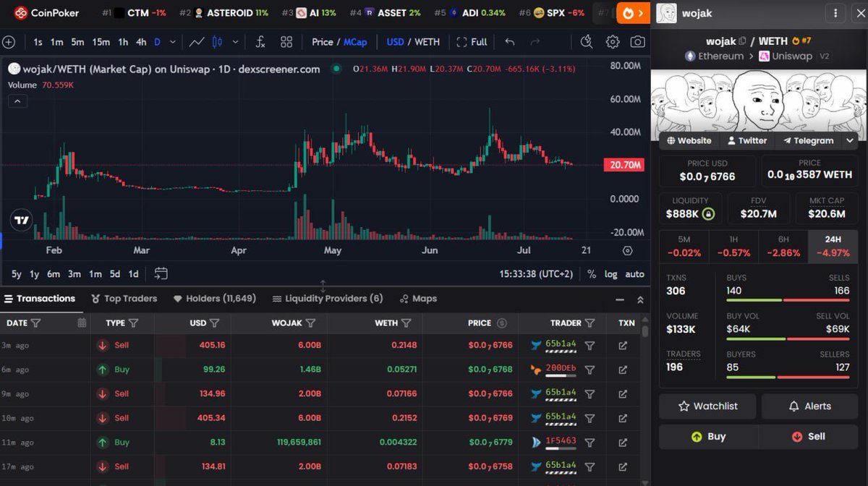The image size is (868, 486).
Task: Switch chart currency to USD
Action: [395, 42]
